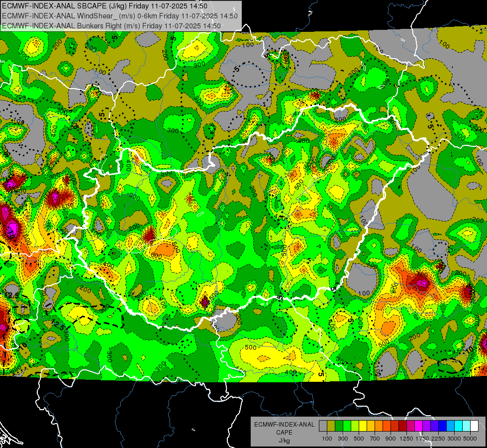Screen dimensions: 487x448
Task: Select the brick red legend swatch after 900
Action: pos(395,426)
